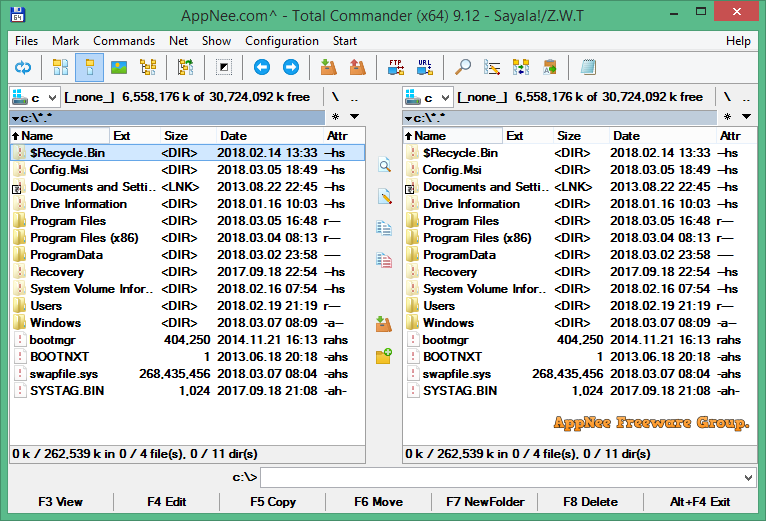Open right panel directory history arrow
This screenshot has width=766, height=521.
point(746,116)
